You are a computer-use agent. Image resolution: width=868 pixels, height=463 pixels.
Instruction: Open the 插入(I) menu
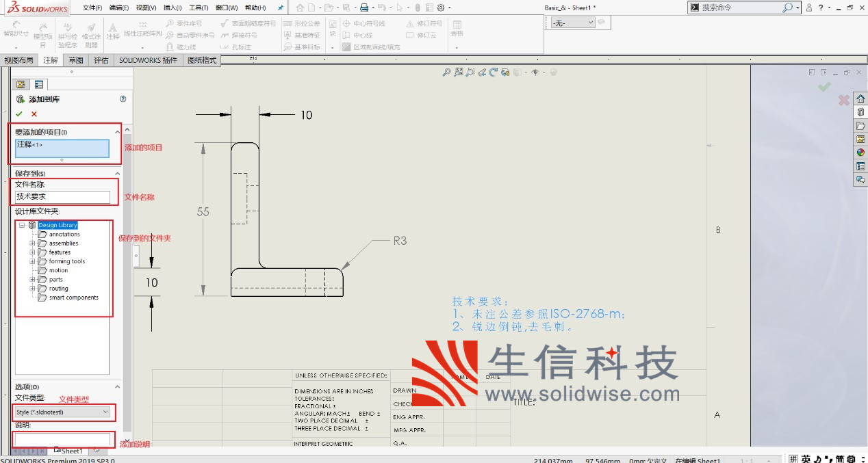click(x=173, y=8)
